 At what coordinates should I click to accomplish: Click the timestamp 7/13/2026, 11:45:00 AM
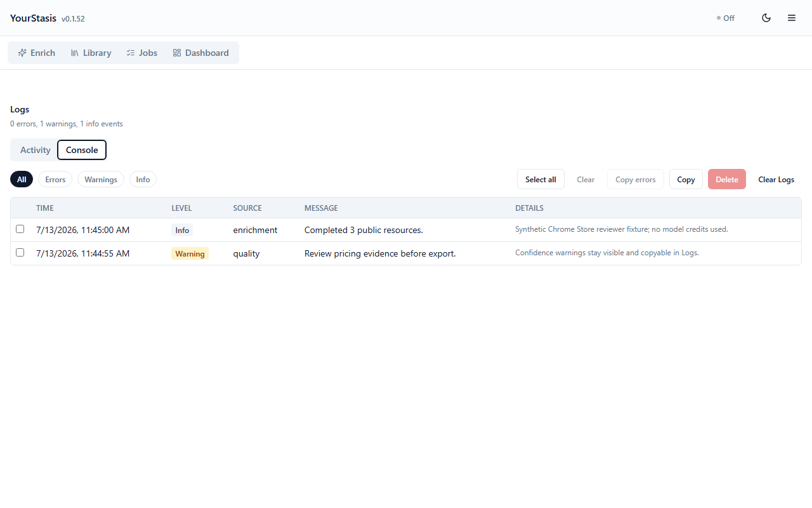(x=83, y=230)
